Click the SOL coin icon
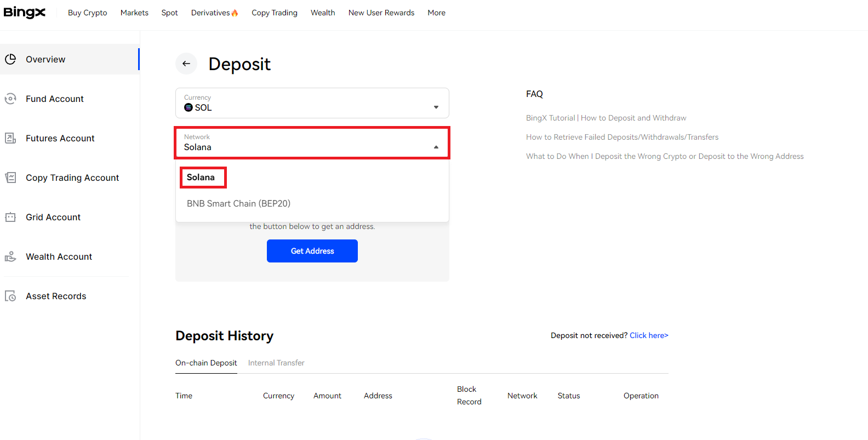Viewport: 868px width, 440px height. (189, 107)
